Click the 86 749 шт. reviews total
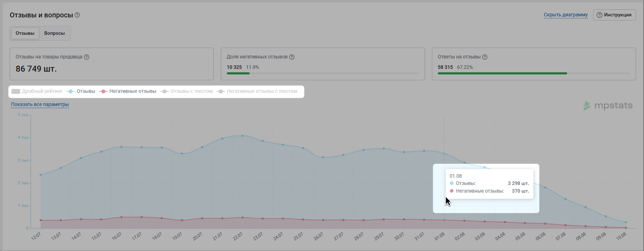Screen dimensions: 644x251 point(36,69)
